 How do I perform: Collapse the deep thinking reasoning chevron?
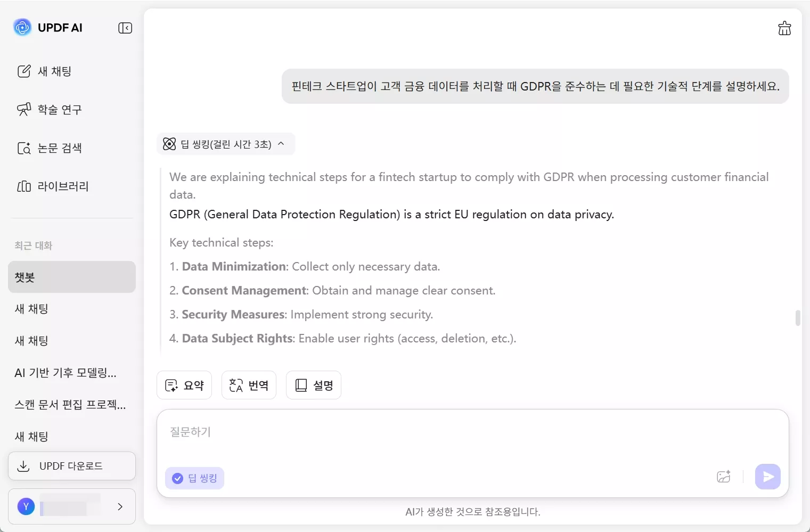(x=281, y=144)
